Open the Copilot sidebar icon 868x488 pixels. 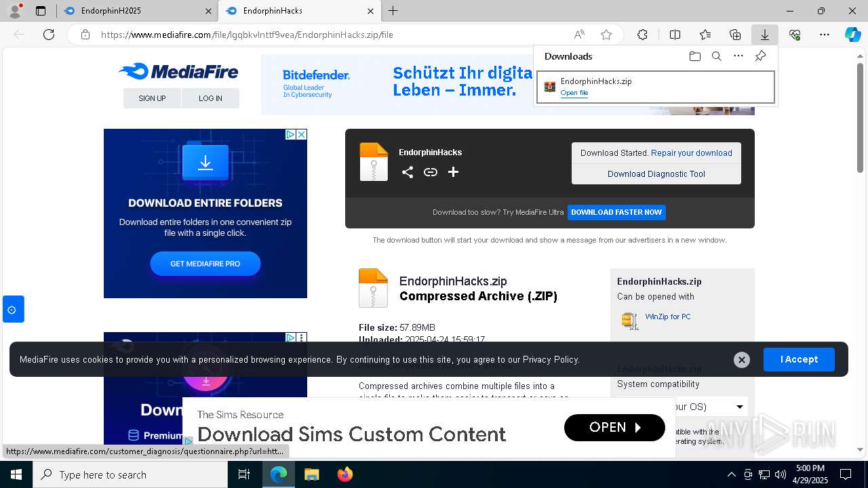(x=852, y=35)
